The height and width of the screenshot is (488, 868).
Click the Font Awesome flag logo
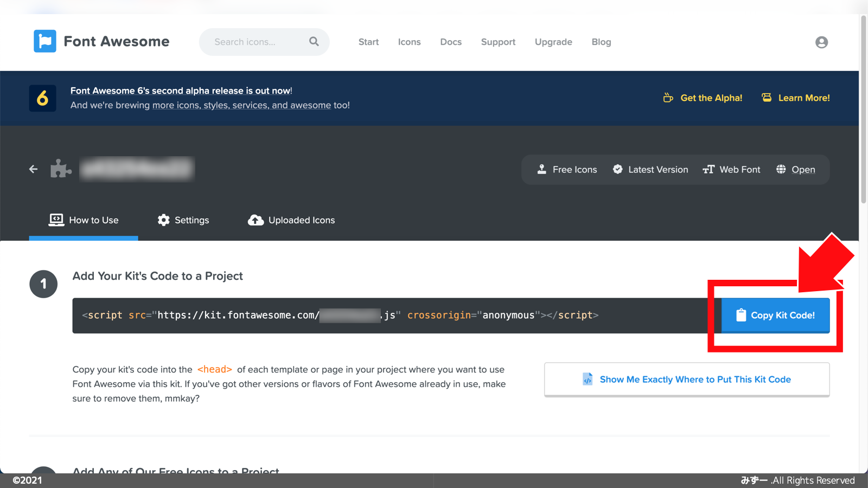(45, 41)
